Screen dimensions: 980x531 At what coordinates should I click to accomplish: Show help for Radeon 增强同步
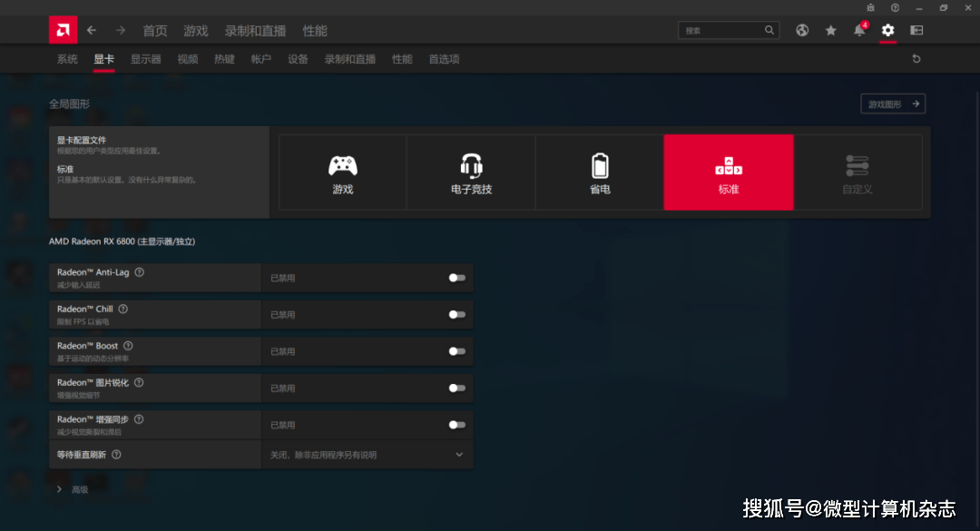tap(139, 419)
